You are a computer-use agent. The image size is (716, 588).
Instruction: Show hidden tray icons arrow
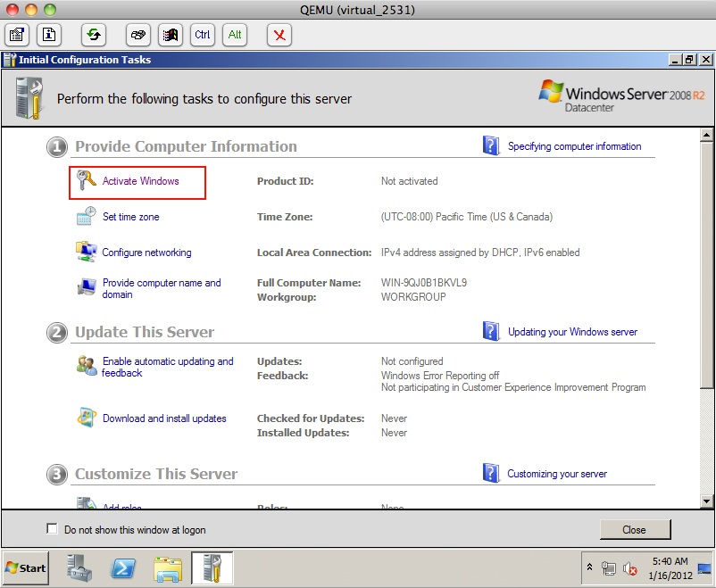(589, 567)
